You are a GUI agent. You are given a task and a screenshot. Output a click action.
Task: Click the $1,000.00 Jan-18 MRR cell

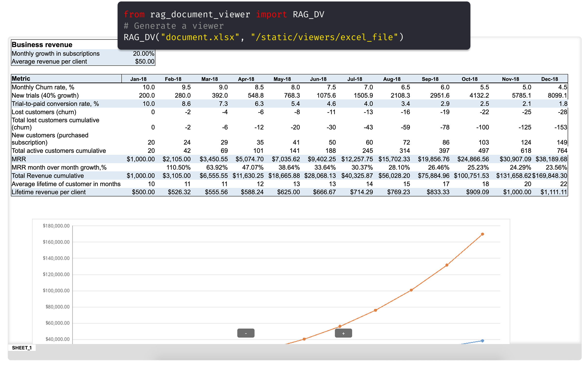click(x=141, y=159)
